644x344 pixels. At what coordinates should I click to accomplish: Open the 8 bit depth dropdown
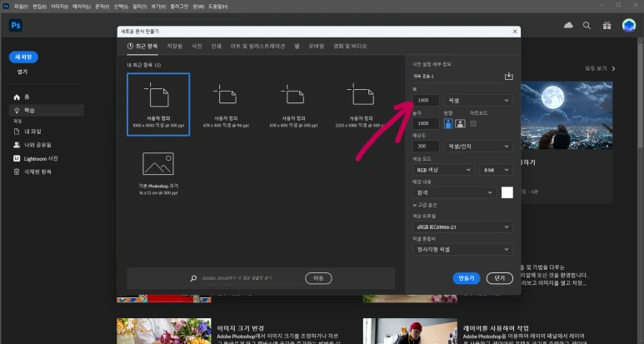click(x=496, y=170)
